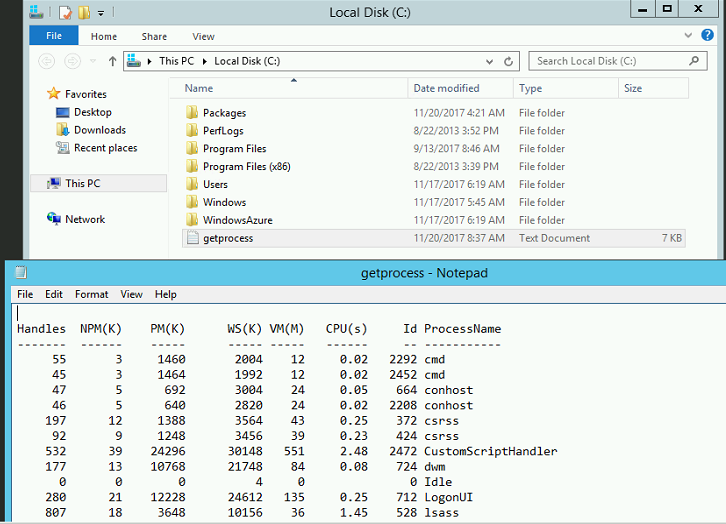Open the Recent locations dropdown arrow
This screenshot has width=726, height=524.
[93, 61]
